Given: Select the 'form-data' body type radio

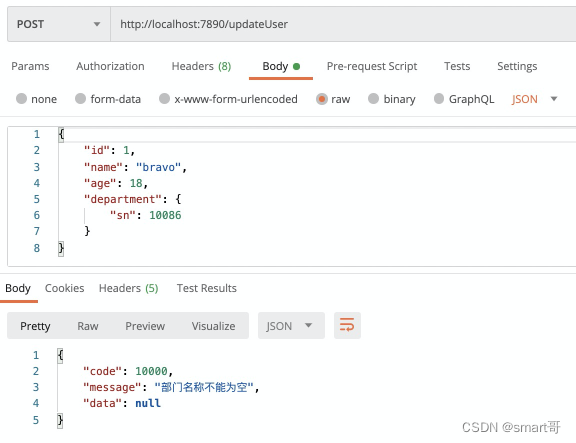Looking at the screenshot, I should (80, 99).
